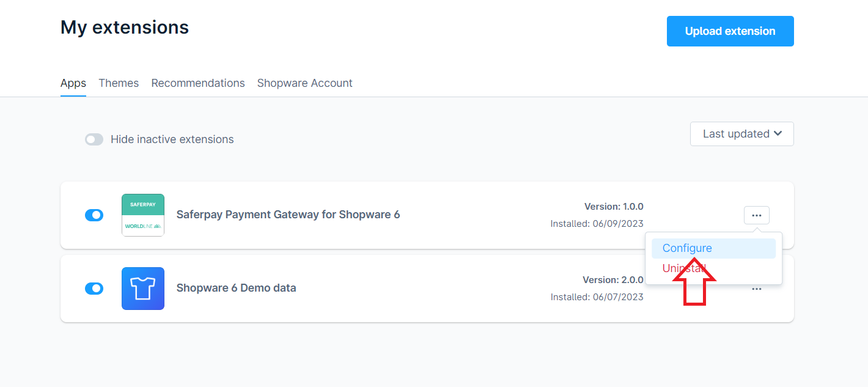Disable the Saferpay Payment Gateway extension switch
The image size is (868, 387).
point(94,215)
